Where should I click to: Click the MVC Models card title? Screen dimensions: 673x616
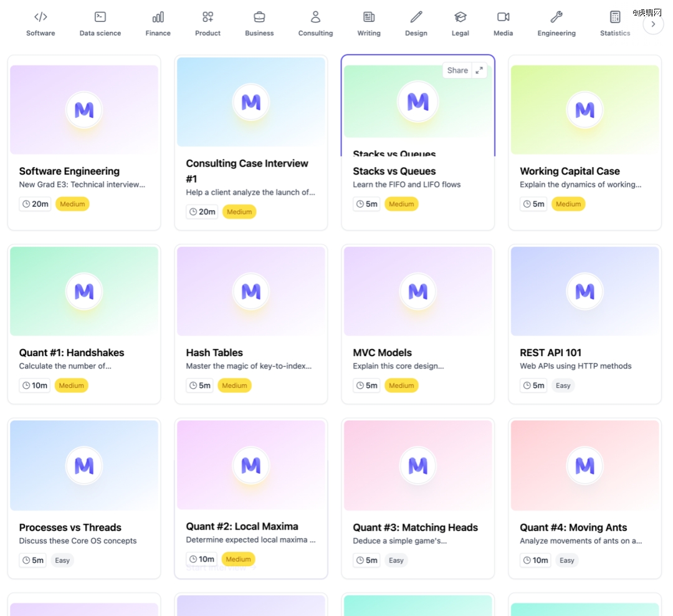click(383, 353)
